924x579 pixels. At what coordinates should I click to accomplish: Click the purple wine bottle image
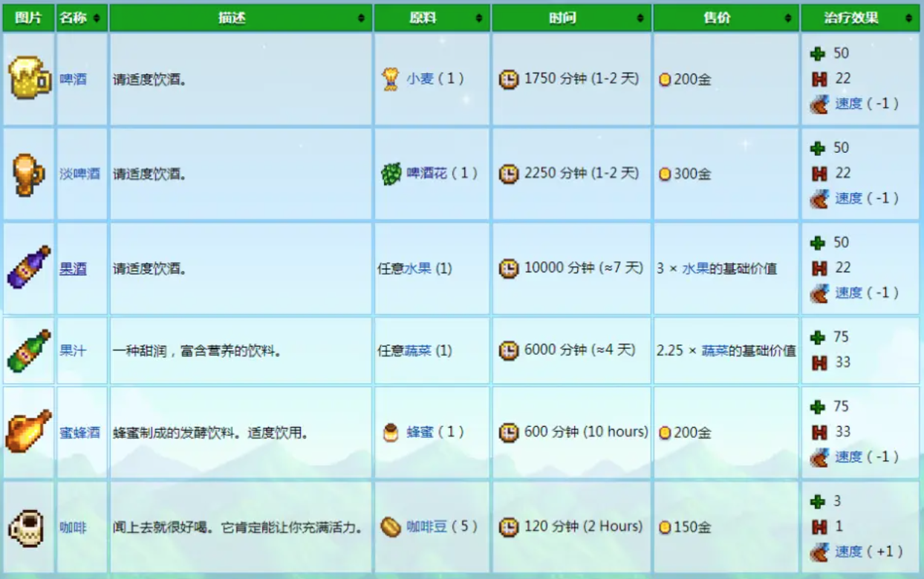coord(29,267)
